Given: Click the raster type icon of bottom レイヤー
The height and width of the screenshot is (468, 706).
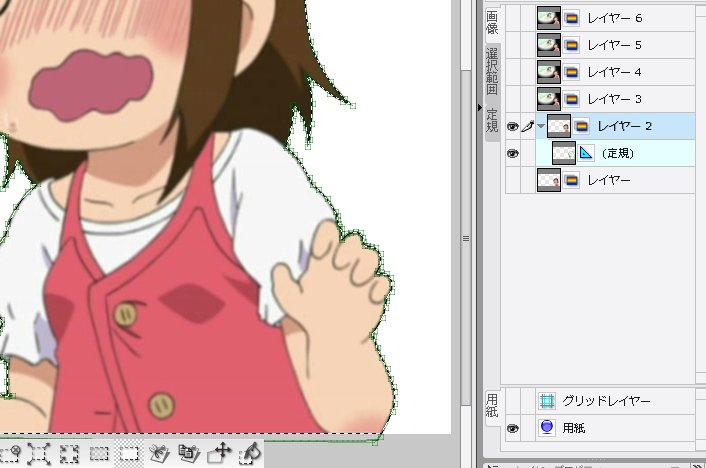Looking at the screenshot, I should pyautogui.click(x=571, y=181).
